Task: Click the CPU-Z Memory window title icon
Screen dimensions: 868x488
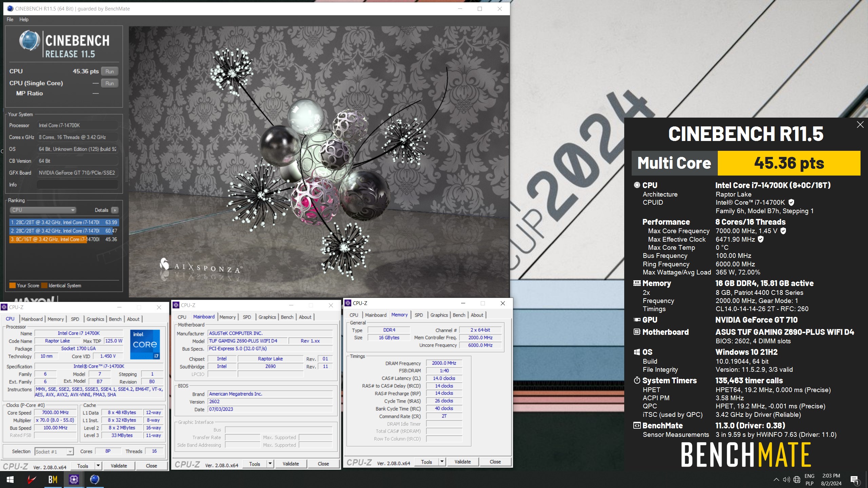Action: (348, 303)
